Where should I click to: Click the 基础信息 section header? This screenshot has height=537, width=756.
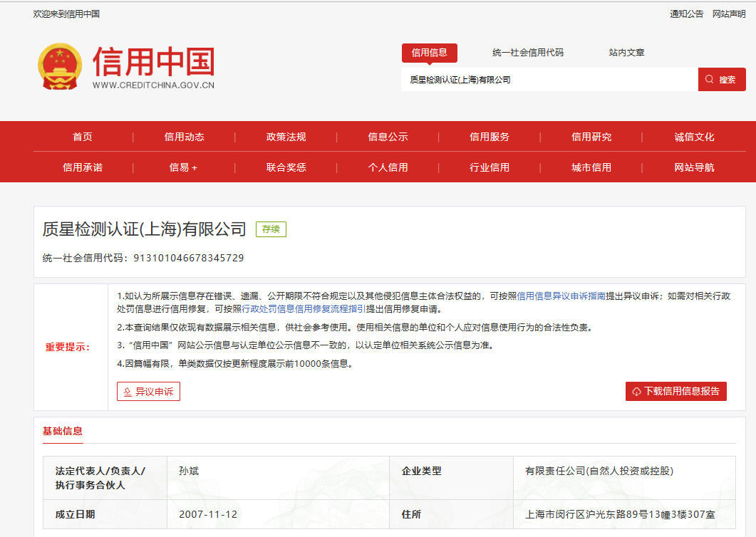point(63,432)
